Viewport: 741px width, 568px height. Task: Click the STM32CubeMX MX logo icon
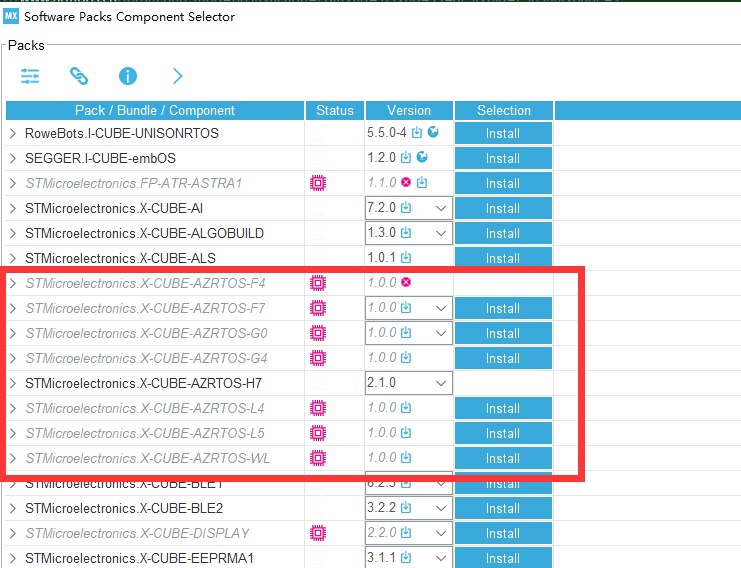point(11,16)
